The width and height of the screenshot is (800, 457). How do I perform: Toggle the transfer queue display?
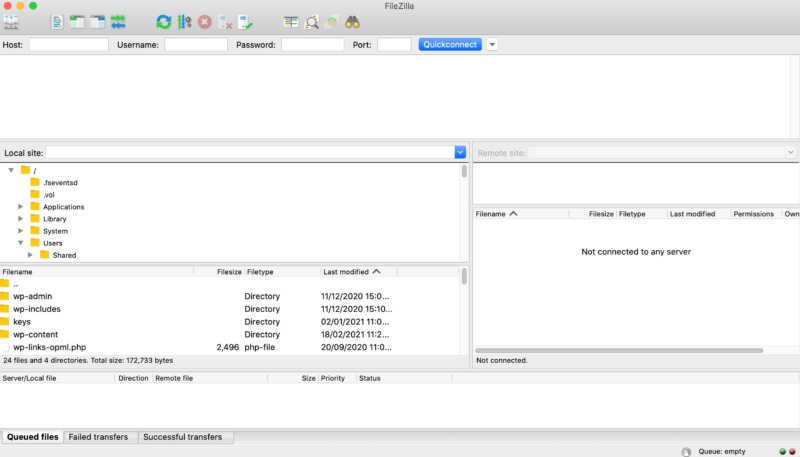(x=119, y=21)
